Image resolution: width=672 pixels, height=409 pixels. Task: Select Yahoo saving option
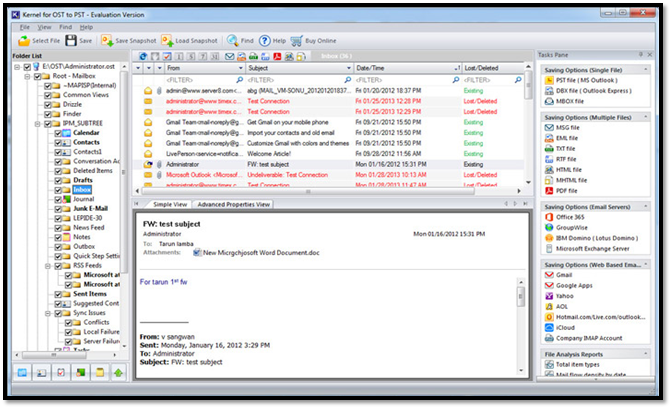[x=559, y=296]
